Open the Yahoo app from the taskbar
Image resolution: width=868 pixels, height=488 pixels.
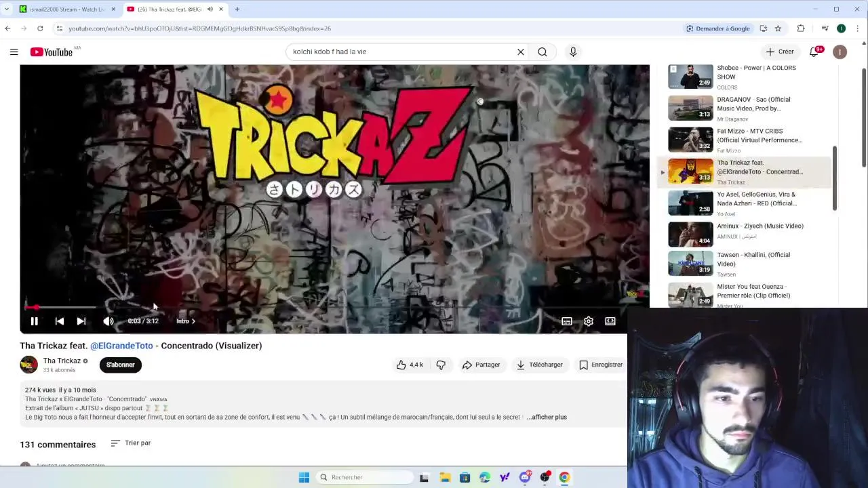[x=505, y=477]
